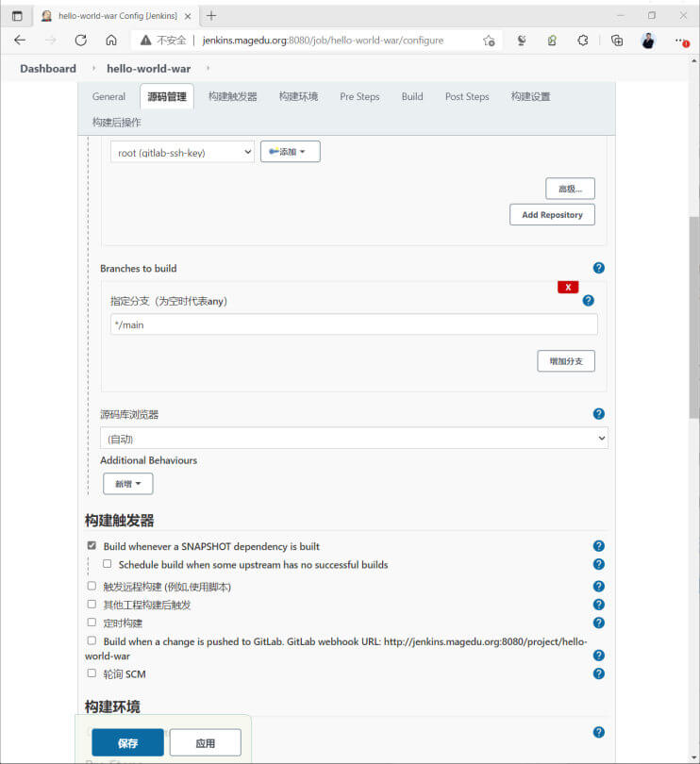Apply changes with 应用 button

coord(206,742)
